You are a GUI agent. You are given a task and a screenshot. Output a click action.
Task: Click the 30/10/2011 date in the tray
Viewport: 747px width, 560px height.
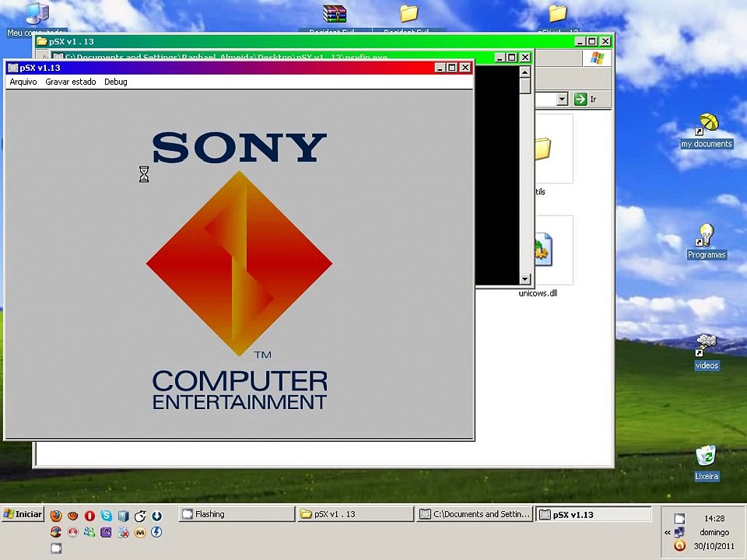[x=714, y=546]
